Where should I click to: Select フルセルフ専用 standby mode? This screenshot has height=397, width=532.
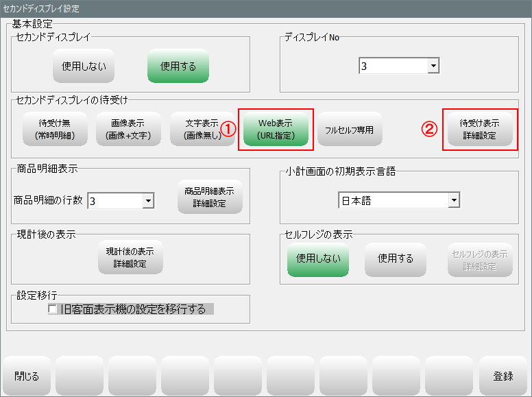tap(350, 130)
